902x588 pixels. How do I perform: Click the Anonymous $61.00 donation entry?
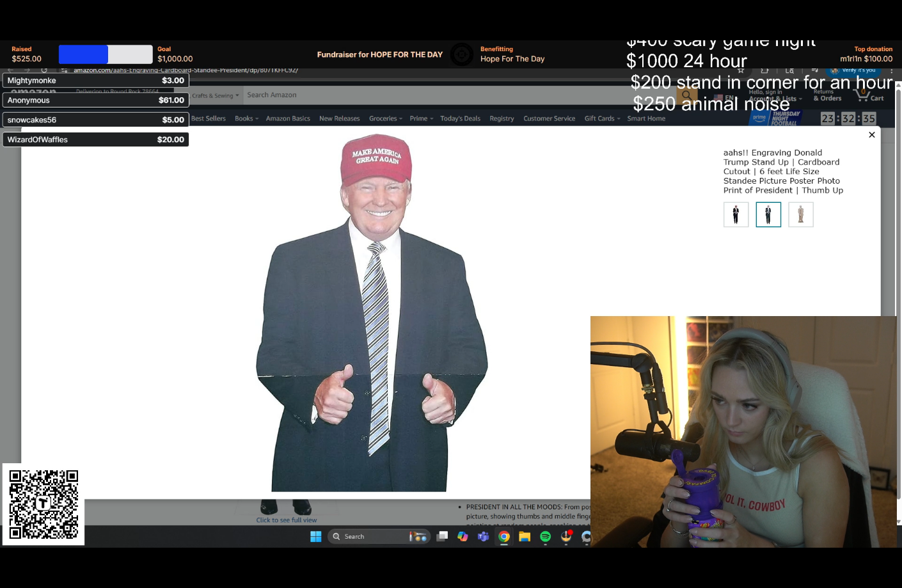[x=96, y=100]
